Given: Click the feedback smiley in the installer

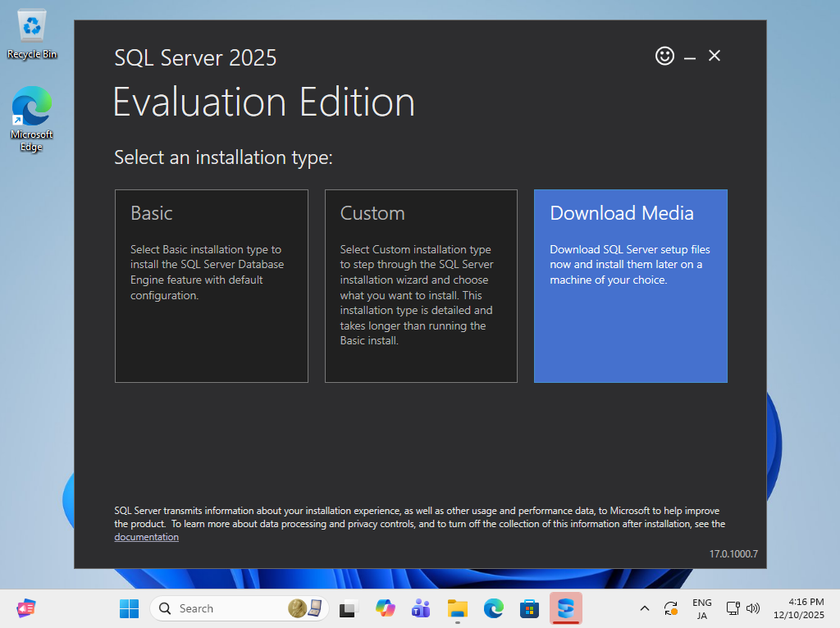Looking at the screenshot, I should point(664,56).
